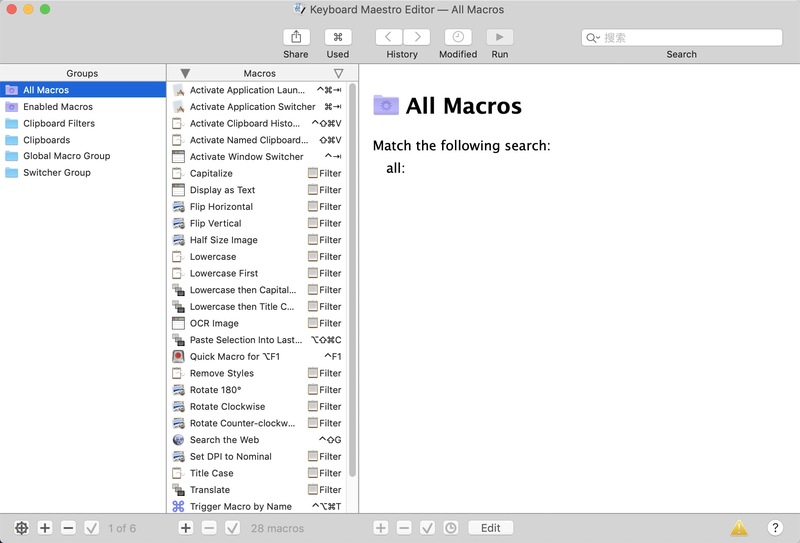Go forward in History with right arrow
800x543 pixels.
[x=416, y=37]
